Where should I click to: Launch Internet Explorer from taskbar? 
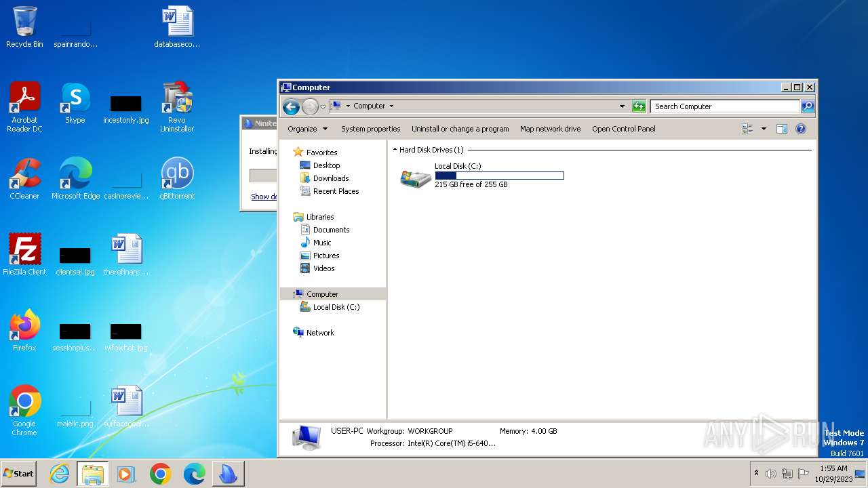[x=60, y=474]
